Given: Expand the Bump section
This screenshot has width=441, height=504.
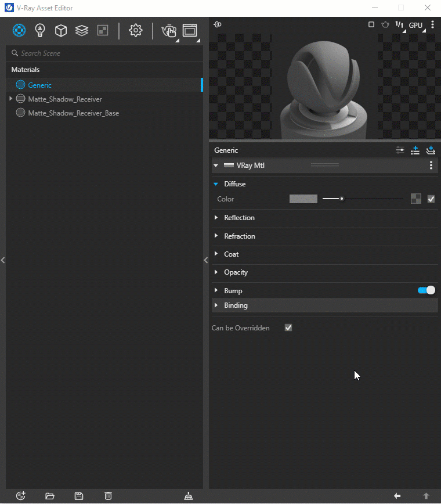Looking at the screenshot, I should [x=216, y=290].
